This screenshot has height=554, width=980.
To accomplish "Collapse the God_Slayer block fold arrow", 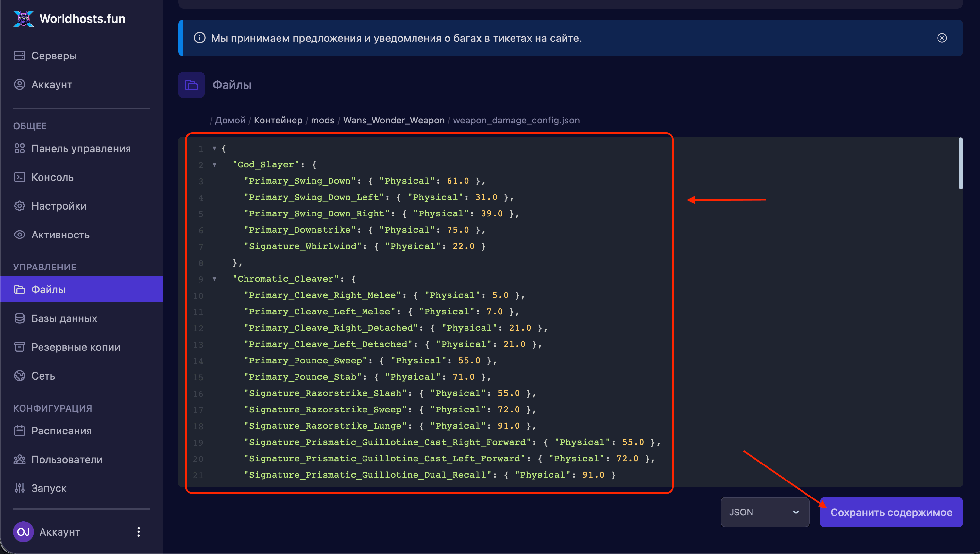I will tap(215, 165).
